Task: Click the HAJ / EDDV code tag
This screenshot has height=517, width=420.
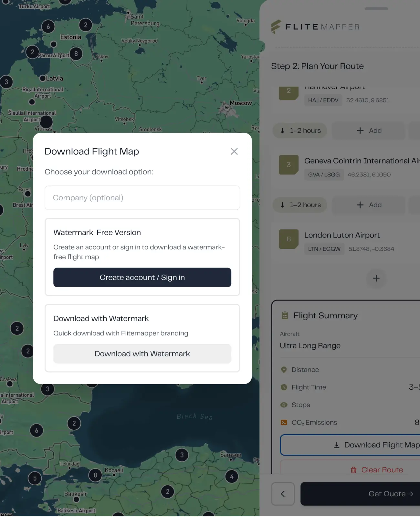Action: coord(323,100)
